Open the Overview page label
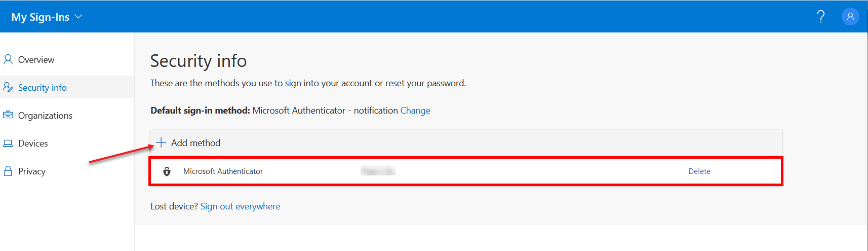Viewport: 868px width, 251px height. coord(36,60)
